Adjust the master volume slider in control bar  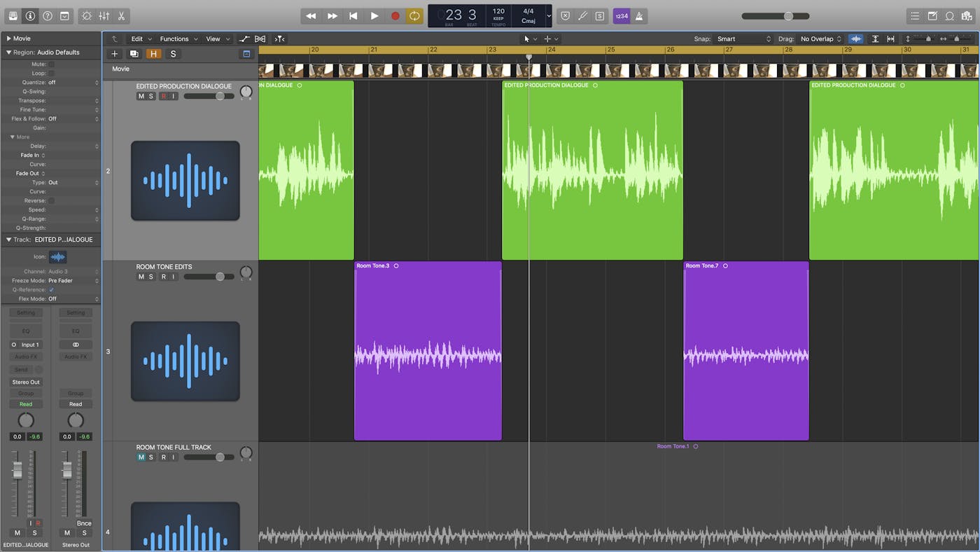(x=776, y=15)
